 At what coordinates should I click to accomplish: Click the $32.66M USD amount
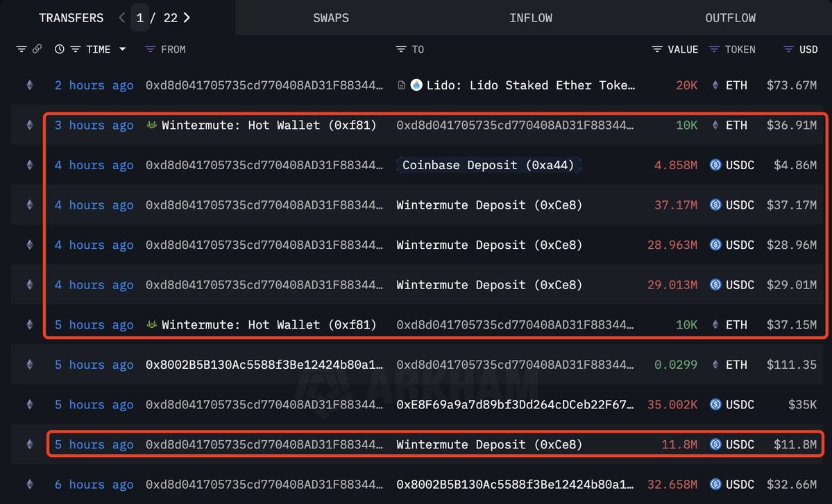tap(792, 485)
